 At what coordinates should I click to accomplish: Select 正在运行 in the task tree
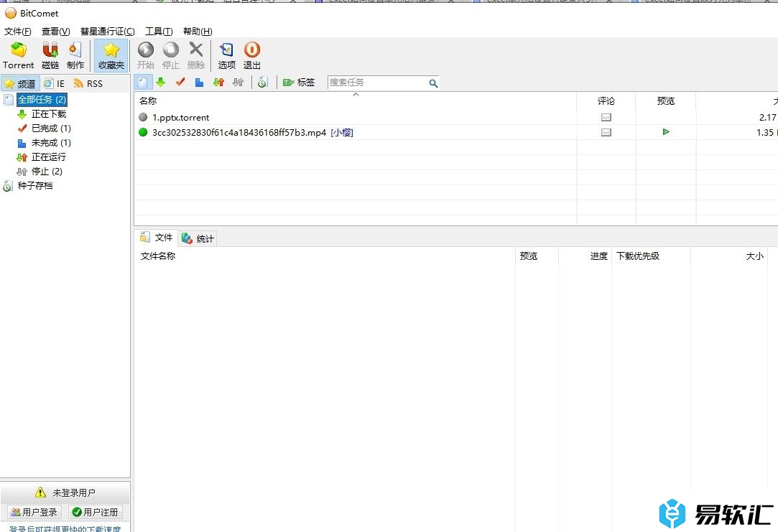pyautogui.click(x=49, y=157)
